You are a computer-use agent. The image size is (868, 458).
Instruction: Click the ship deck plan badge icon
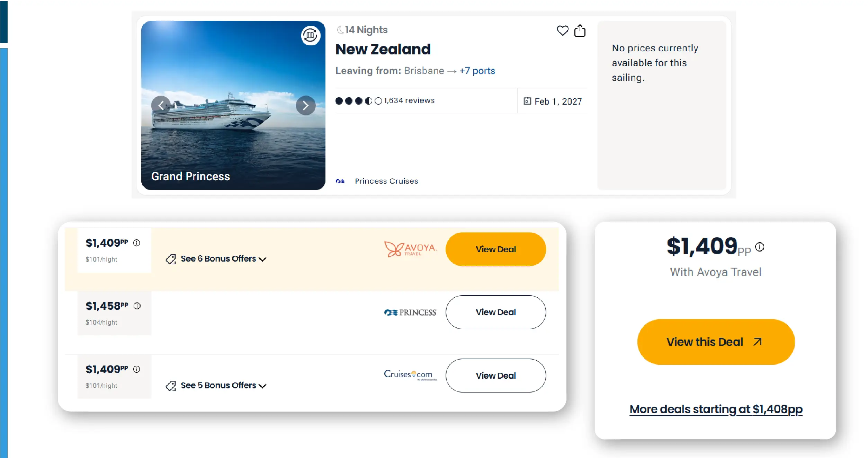point(310,35)
